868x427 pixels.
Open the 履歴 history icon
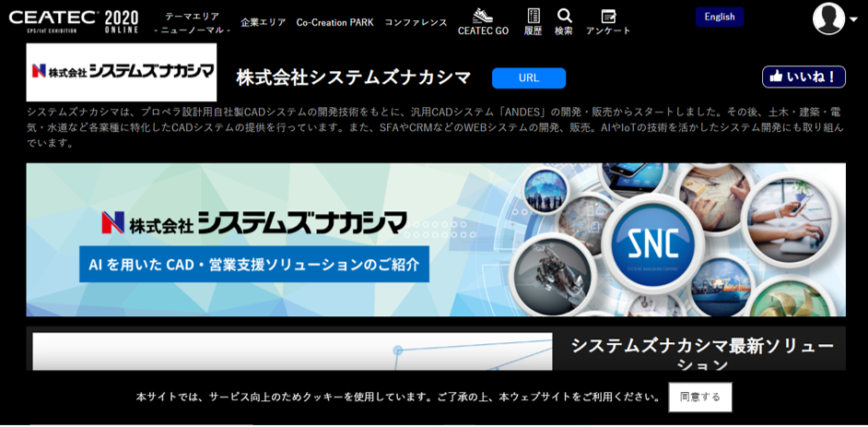coord(534,16)
